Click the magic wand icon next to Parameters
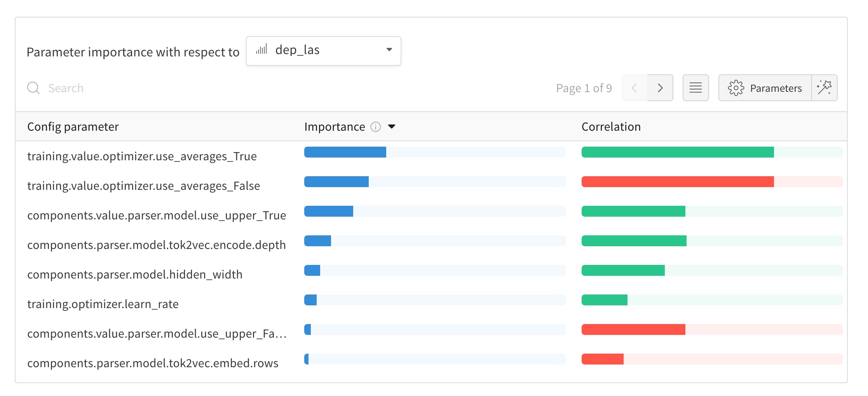Viewport: 868px width, 396px height. [824, 88]
